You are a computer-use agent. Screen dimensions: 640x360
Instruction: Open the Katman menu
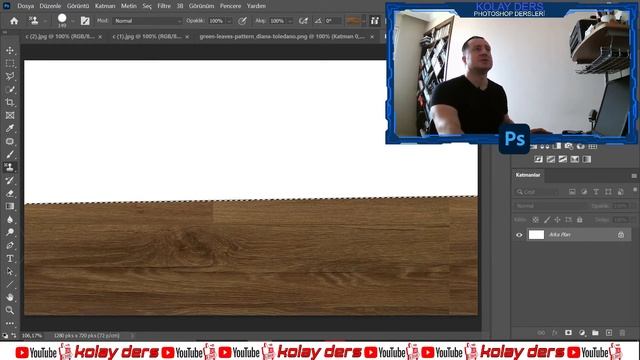[105, 6]
